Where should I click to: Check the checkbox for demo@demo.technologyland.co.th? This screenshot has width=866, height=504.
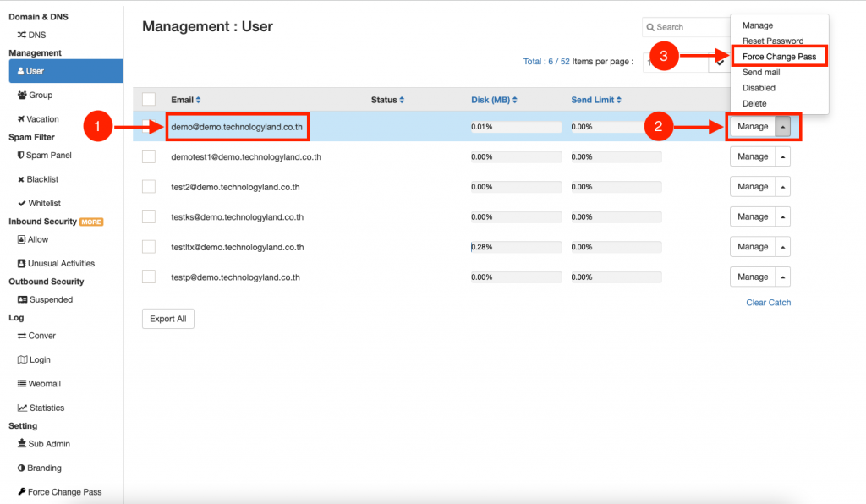(151, 125)
